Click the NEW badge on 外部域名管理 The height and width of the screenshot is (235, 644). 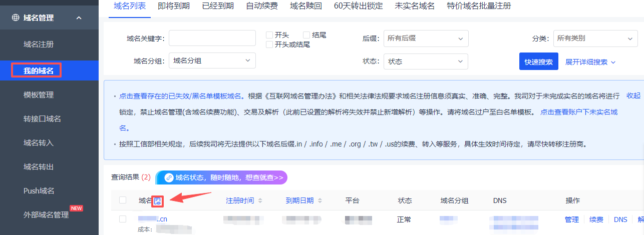[76, 208]
